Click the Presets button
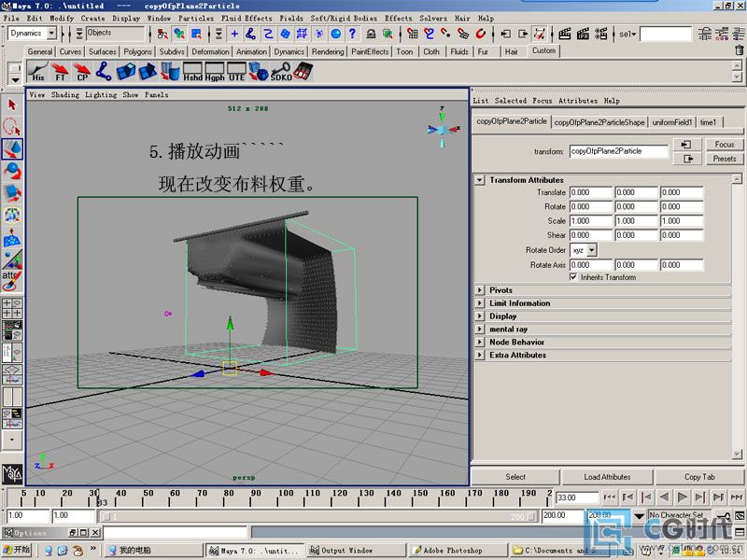The image size is (747, 560). point(725,159)
